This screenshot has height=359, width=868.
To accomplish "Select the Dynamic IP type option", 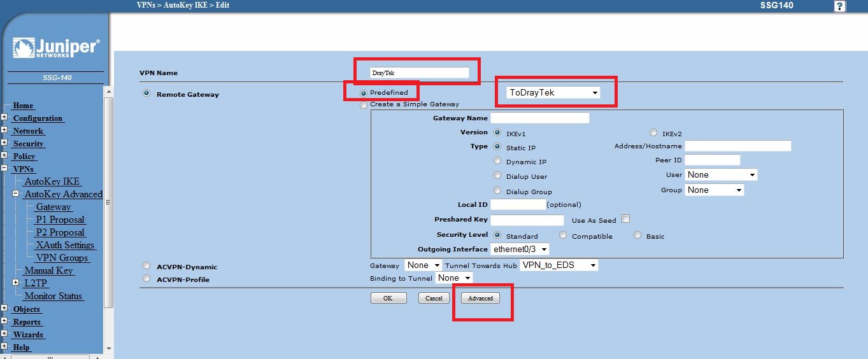I will 497,161.
